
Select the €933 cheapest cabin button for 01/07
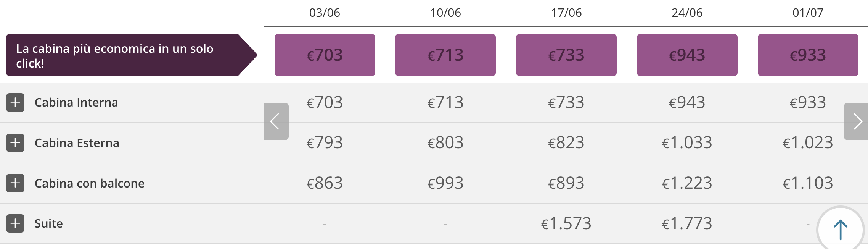[x=808, y=55]
